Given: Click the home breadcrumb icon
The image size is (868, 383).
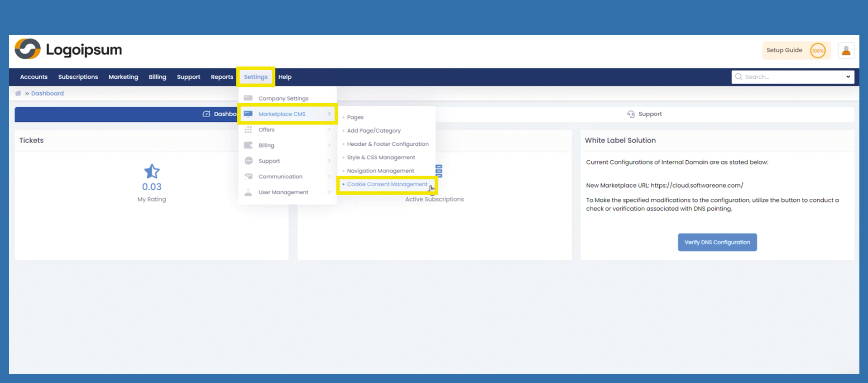Looking at the screenshot, I should (x=18, y=93).
